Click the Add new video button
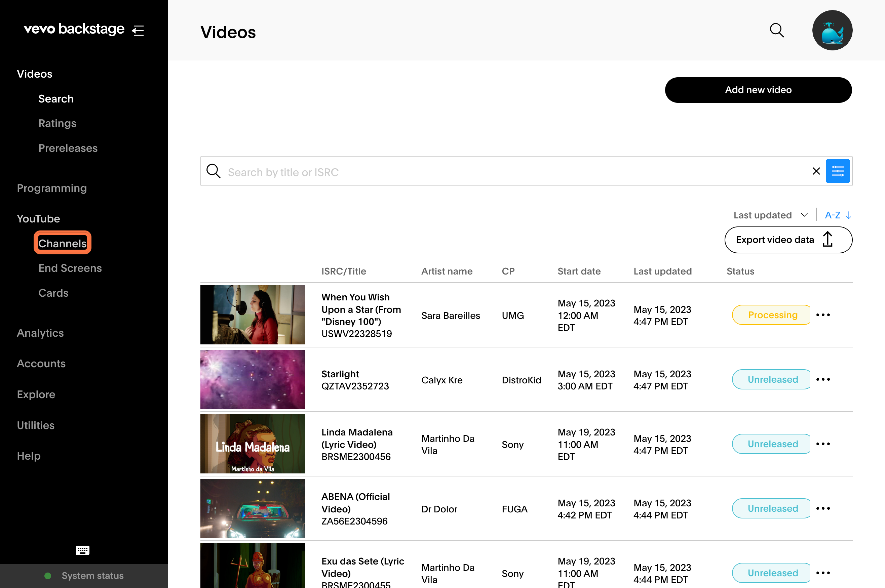Image resolution: width=885 pixels, height=588 pixels. (x=758, y=90)
